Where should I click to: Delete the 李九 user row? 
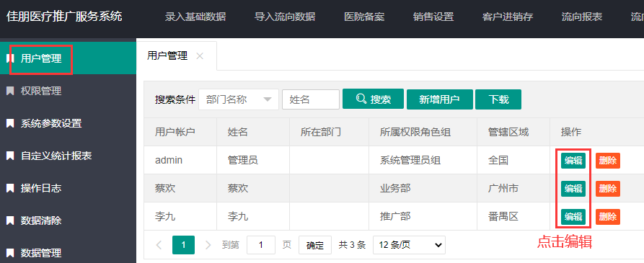click(608, 217)
